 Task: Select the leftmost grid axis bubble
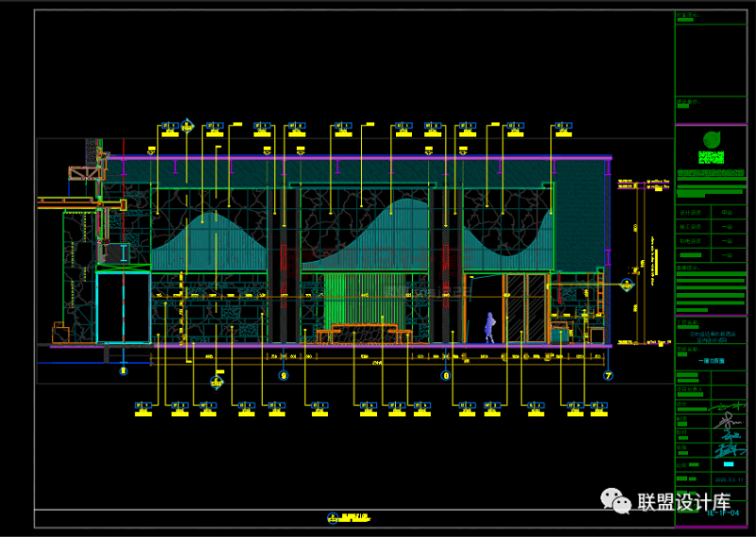pos(122,372)
